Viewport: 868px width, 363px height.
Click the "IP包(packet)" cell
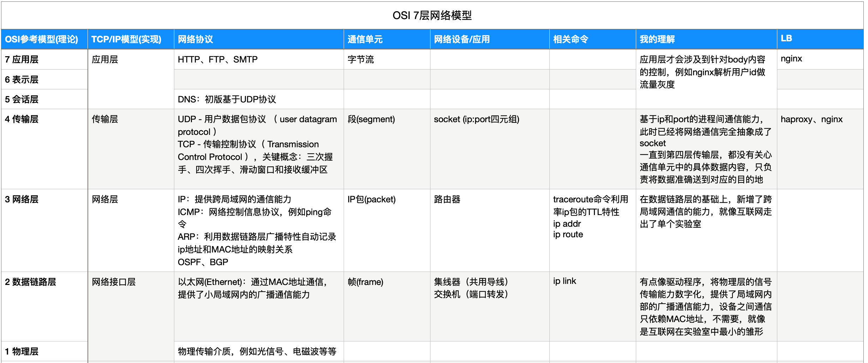(x=372, y=200)
